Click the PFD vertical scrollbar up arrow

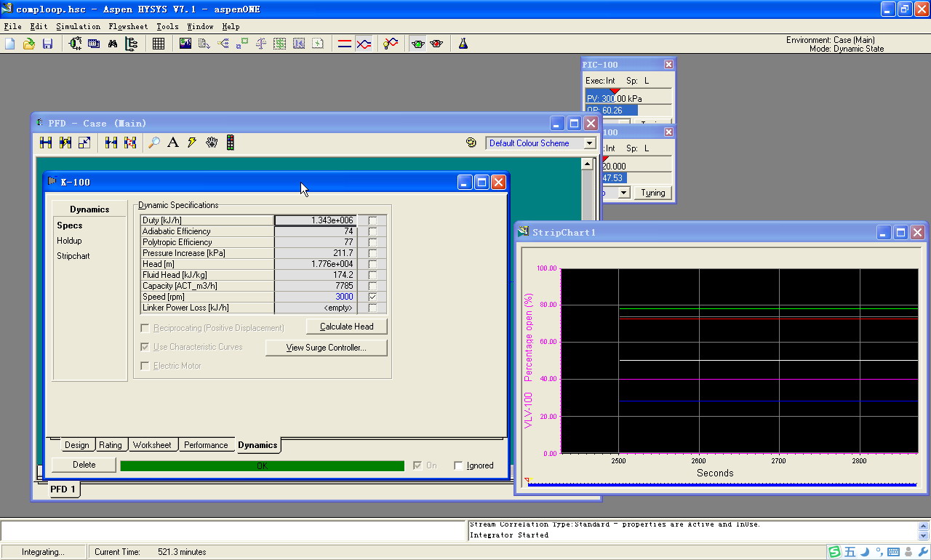point(588,164)
